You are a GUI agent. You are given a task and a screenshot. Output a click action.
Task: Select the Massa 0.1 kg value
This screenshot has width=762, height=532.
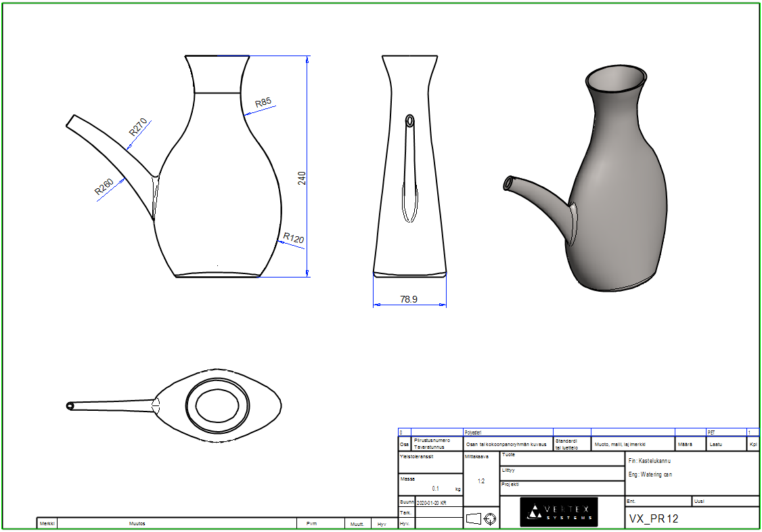(436, 487)
